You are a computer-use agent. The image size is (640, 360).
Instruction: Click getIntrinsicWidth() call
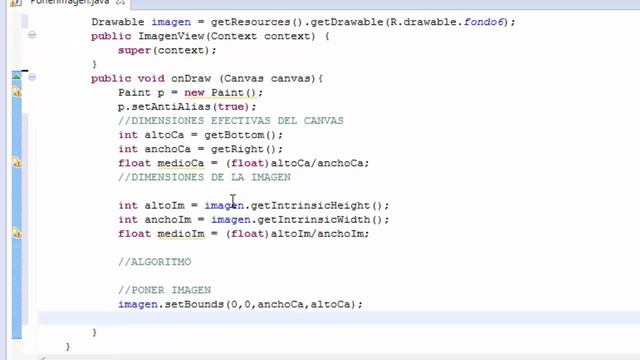point(320,220)
